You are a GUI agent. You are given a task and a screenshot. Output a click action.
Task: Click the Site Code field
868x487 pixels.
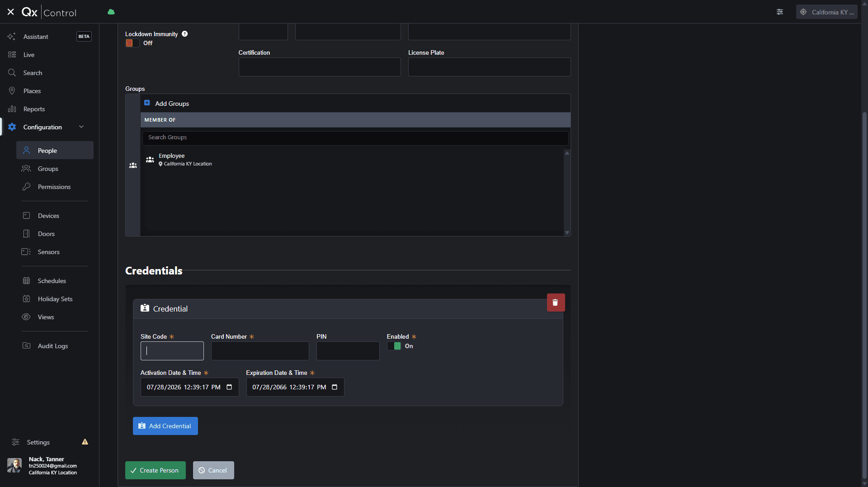[172, 351]
